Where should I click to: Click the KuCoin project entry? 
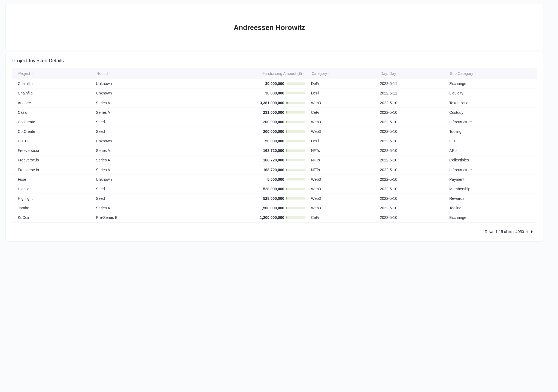coord(24,218)
